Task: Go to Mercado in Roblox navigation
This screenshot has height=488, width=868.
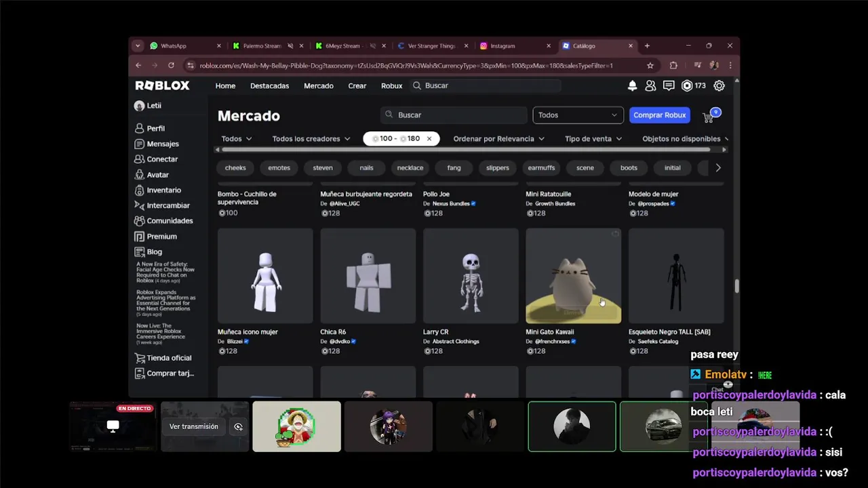Action: pos(319,86)
